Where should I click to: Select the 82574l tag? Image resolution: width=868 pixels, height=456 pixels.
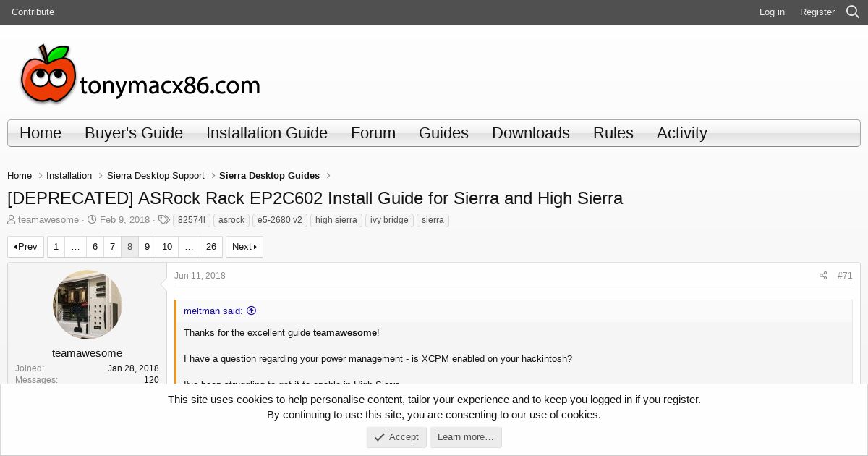192,220
